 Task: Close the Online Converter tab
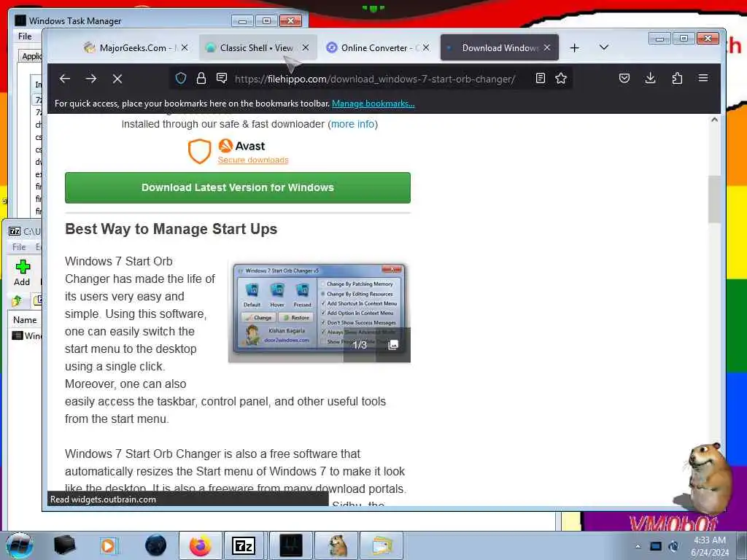[426, 47]
